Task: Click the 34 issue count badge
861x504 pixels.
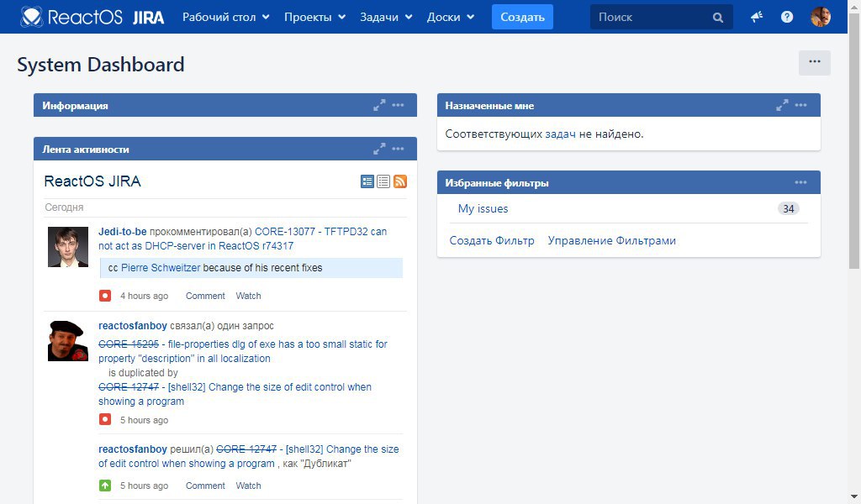Action: pos(789,208)
